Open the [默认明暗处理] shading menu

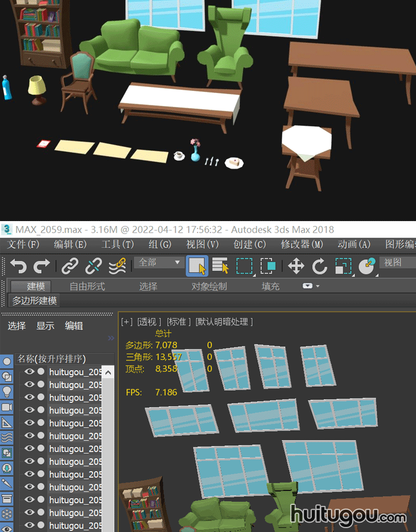click(224, 321)
